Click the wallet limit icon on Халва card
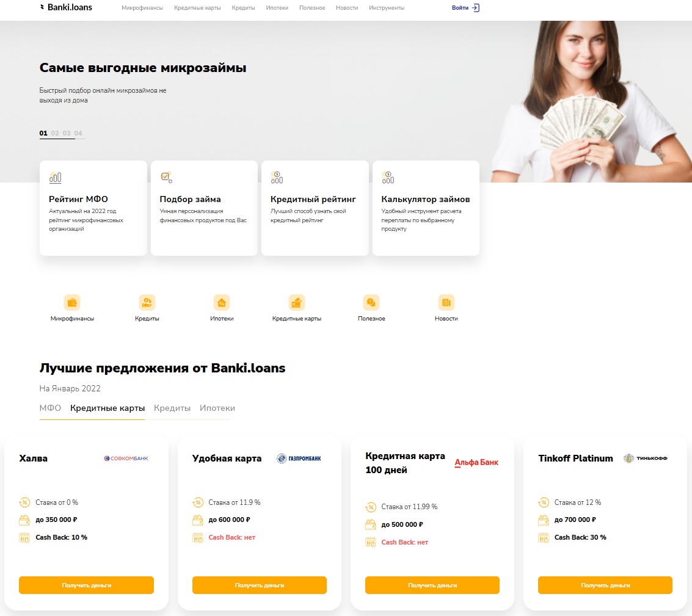 [24, 520]
